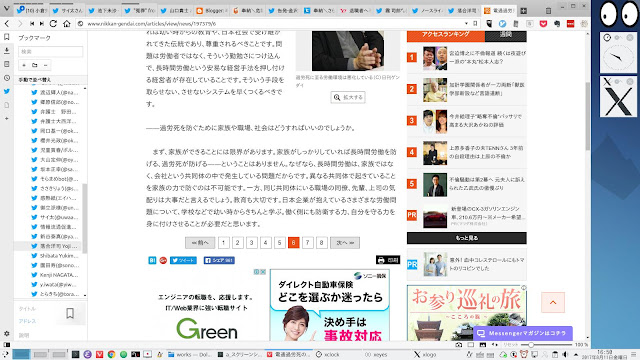
Task: Add a new bookmark in panel
Action: click(x=24, y=65)
